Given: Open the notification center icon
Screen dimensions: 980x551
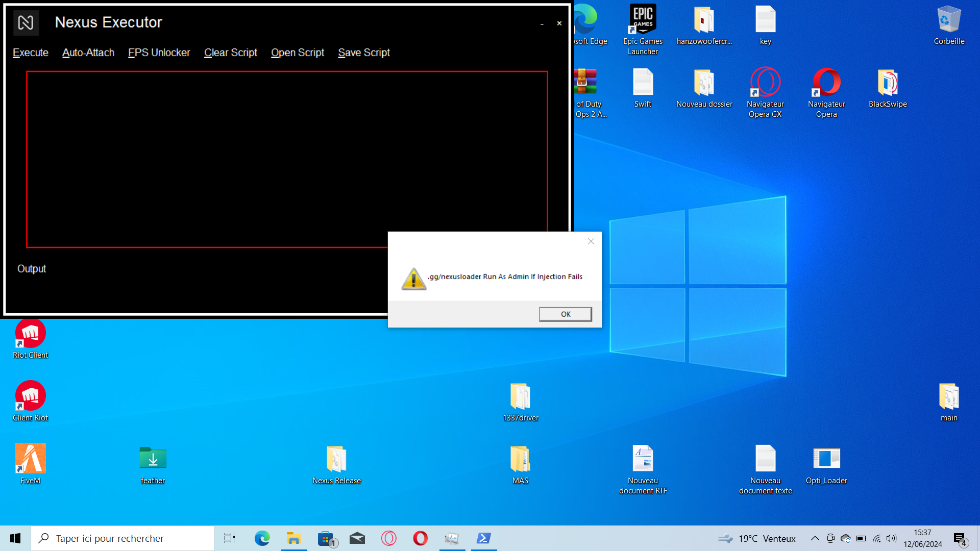Looking at the screenshot, I should [960, 538].
